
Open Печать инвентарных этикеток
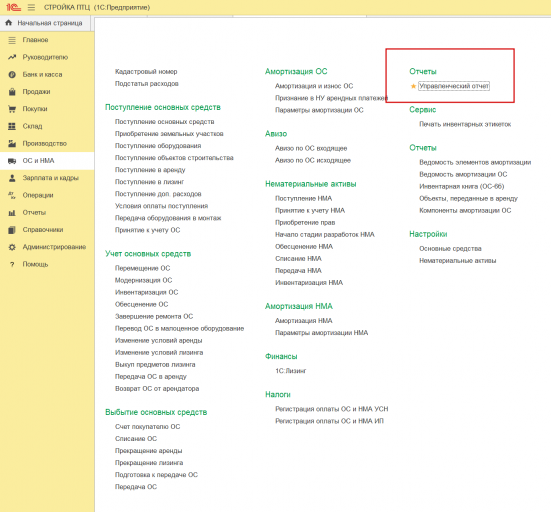coord(465,124)
